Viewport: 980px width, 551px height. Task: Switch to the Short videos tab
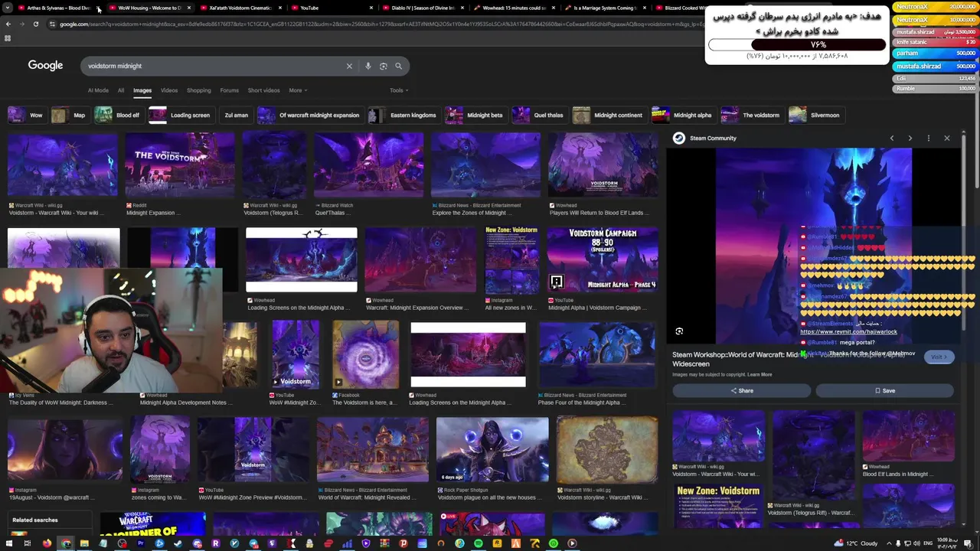[263, 90]
